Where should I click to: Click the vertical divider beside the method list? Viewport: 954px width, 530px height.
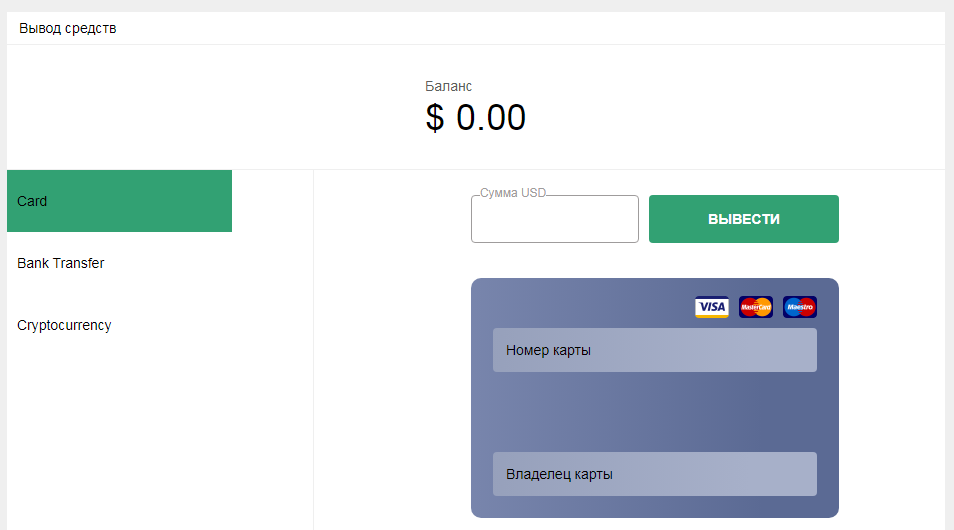(313, 350)
